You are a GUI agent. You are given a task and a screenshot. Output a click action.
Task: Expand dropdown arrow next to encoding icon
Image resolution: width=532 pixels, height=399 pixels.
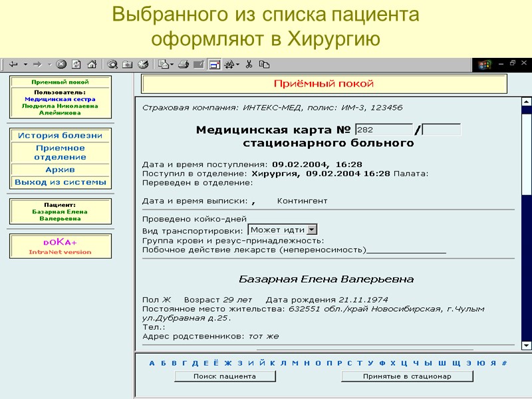coord(238,64)
